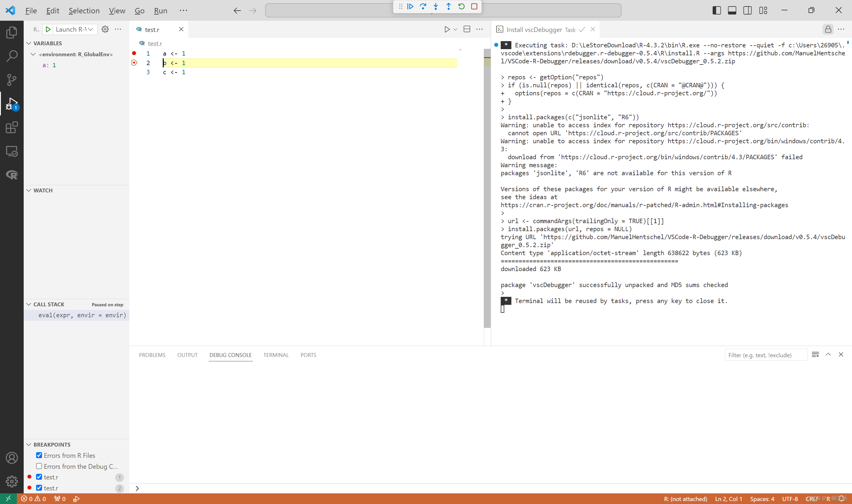
Task: Open the Extensions view
Action: [12, 127]
